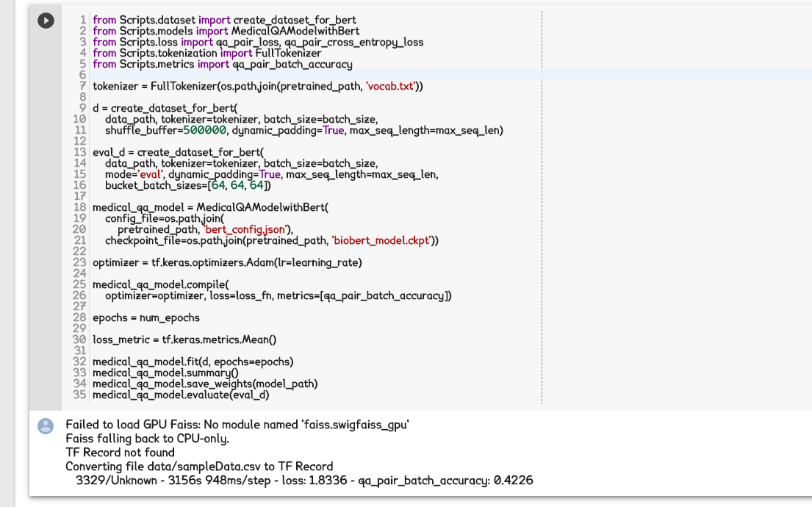The width and height of the screenshot is (812, 507).
Task: Click 'eval_d = create_dataset_for_bert(' line
Action: (x=178, y=152)
